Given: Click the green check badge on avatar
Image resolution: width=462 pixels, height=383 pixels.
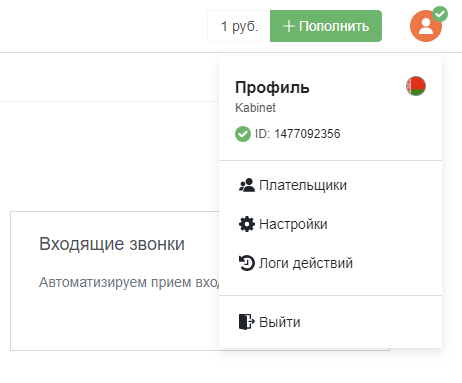Looking at the screenshot, I should [440, 14].
